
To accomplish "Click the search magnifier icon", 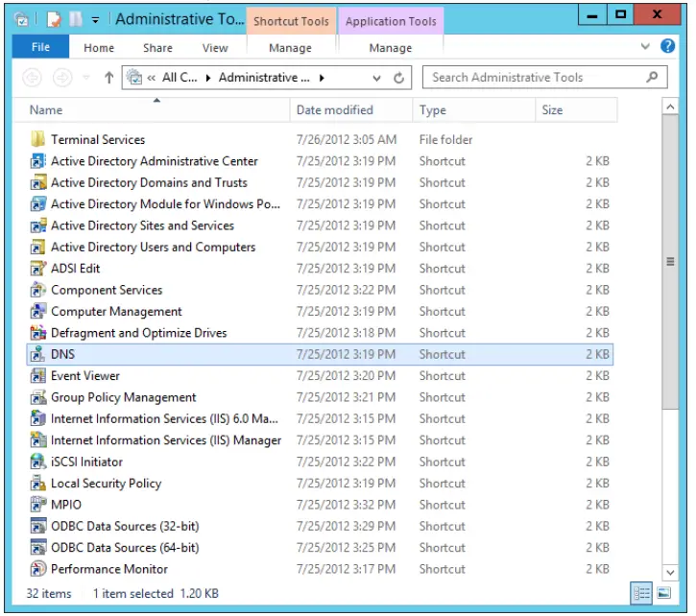I will pyautogui.click(x=652, y=77).
